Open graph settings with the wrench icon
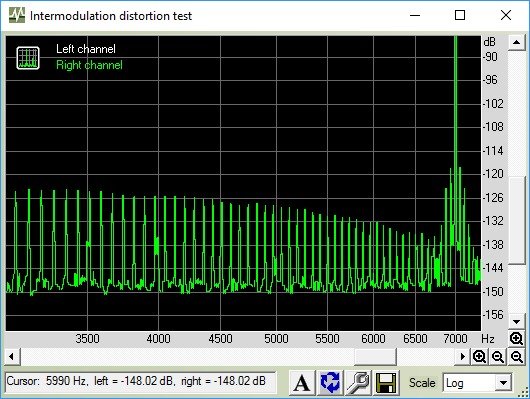The image size is (530, 399). tap(358, 383)
